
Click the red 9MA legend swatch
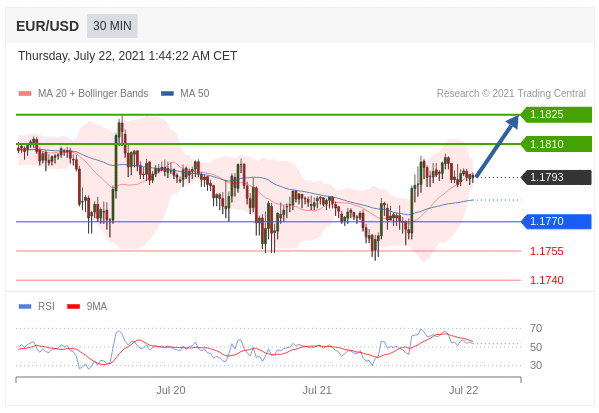73,306
